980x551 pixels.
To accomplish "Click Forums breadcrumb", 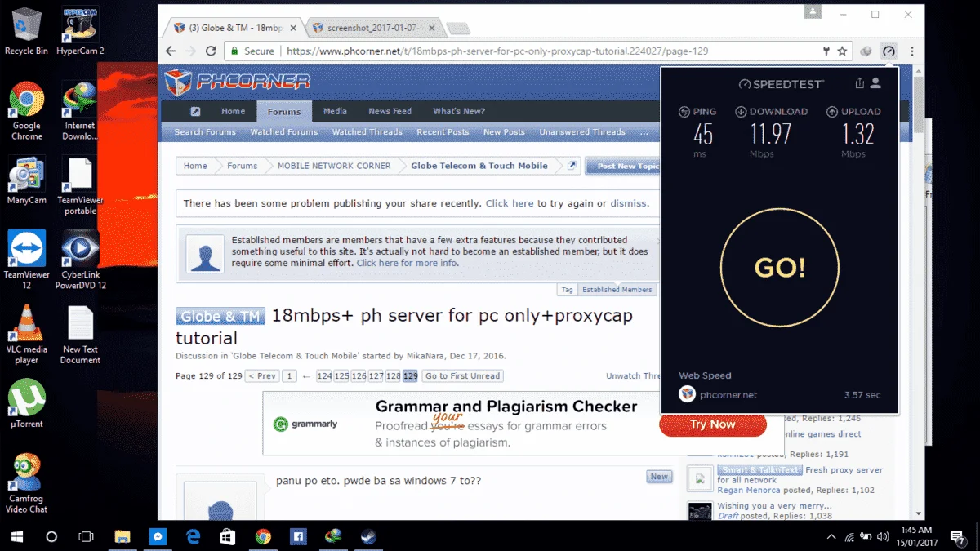I will point(242,166).
